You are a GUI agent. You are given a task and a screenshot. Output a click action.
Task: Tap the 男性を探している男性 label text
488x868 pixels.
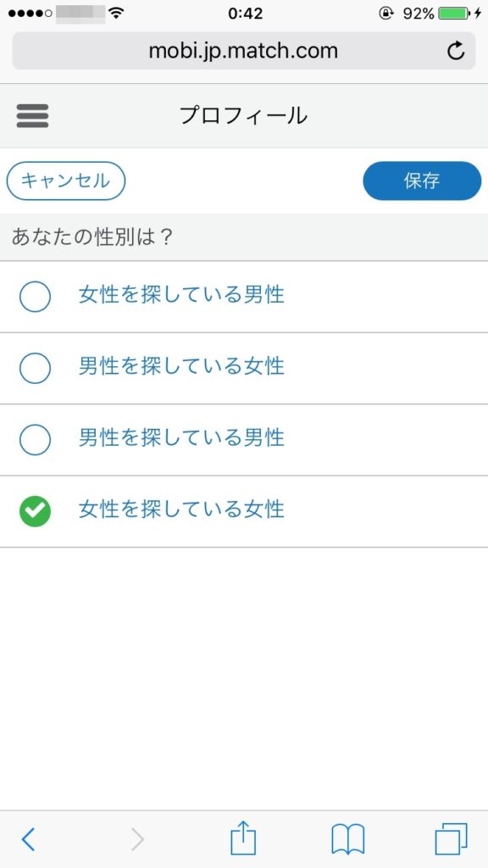181,438
